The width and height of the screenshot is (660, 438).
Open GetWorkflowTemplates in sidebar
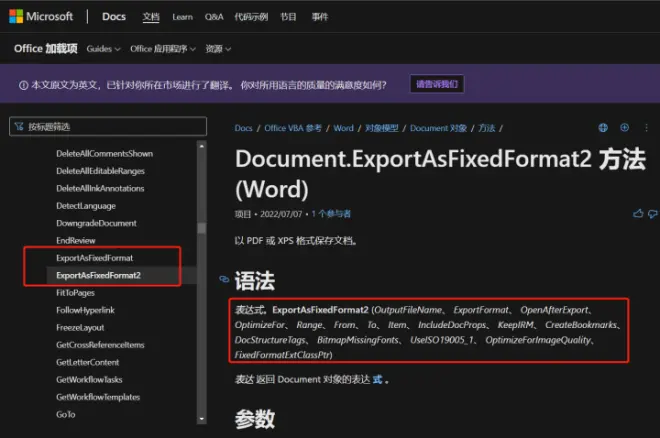point(98,397)
